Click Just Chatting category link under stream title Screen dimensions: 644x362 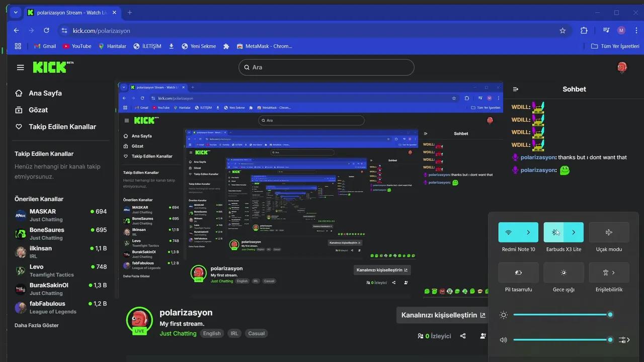[x=178, y=333]
